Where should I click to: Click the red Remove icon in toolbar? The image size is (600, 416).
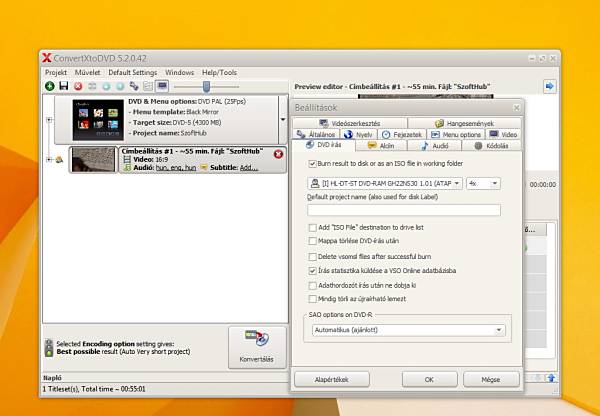[x=78, y=86]
